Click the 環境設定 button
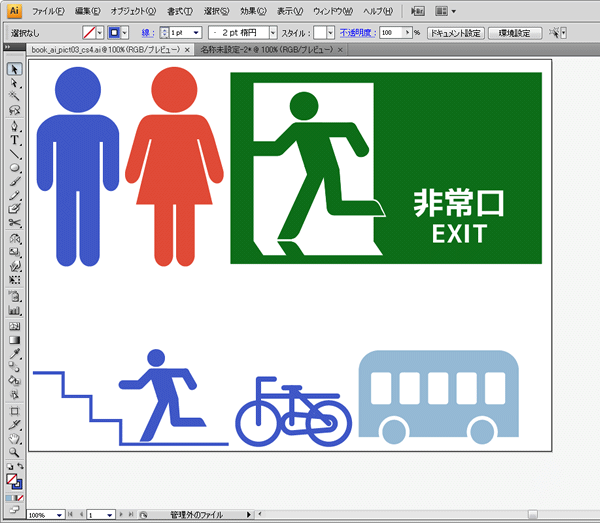The height and width of the screenshot is (523, 600). click(515, 33)
